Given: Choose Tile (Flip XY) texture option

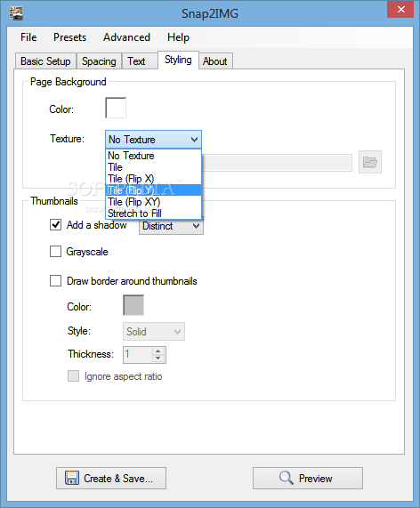Looking at the screenshot, I should (x=153, y=202).
